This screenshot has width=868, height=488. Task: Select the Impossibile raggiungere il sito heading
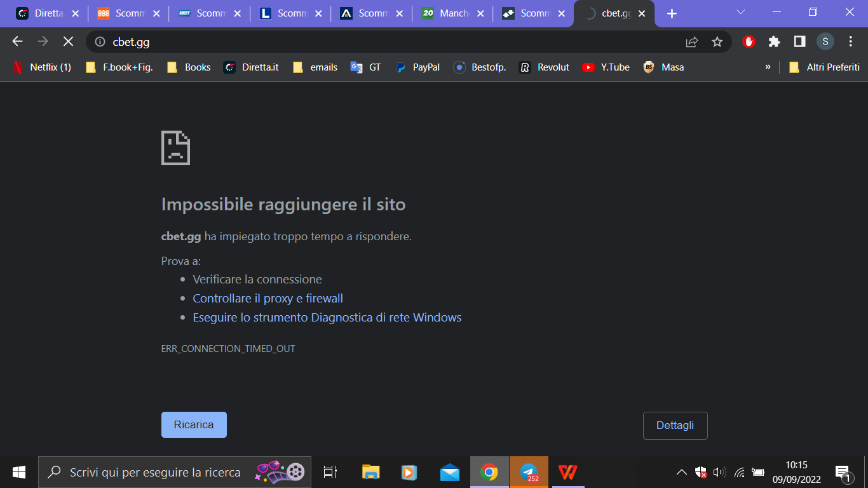pos(283,205)
